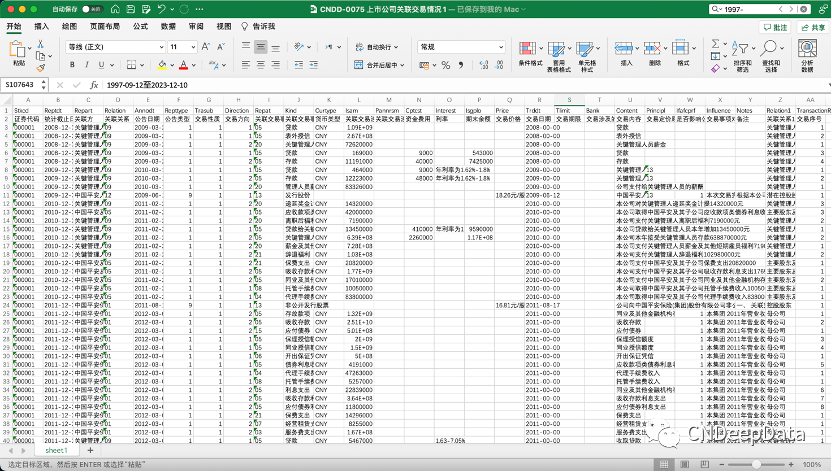
Task: Click the Home icon in title bar
Action: click(115, 9)
